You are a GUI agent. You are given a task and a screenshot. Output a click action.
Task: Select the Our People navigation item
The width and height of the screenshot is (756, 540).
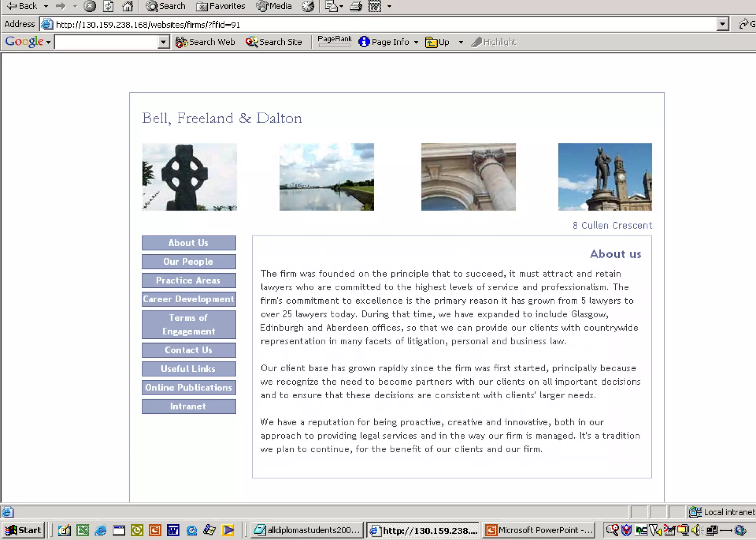[x=189, y=261]
